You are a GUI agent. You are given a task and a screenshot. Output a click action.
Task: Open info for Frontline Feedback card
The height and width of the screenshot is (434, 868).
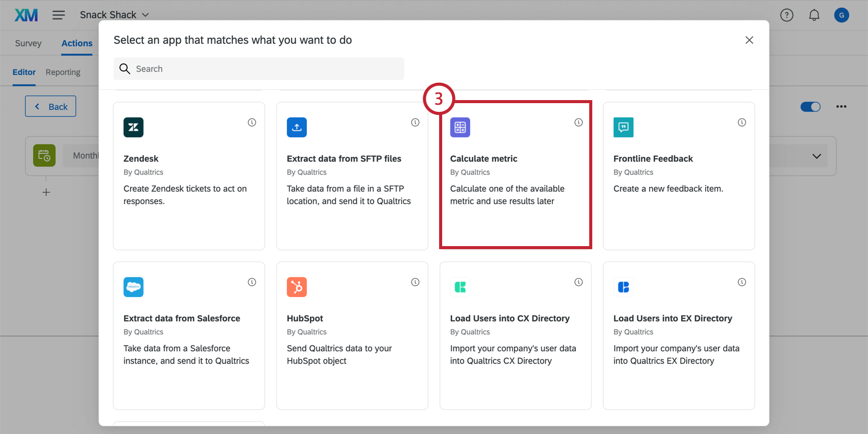(742, 122)
